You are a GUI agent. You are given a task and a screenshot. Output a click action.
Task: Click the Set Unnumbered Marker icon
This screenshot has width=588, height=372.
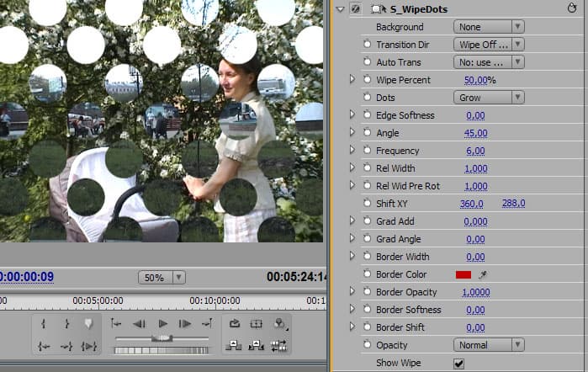(87, 324)
